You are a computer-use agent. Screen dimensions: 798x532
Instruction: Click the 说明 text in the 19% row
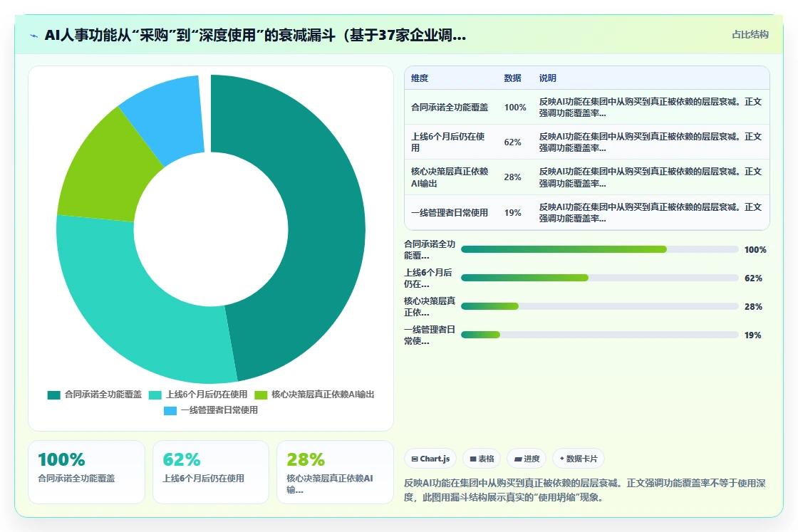651,213
